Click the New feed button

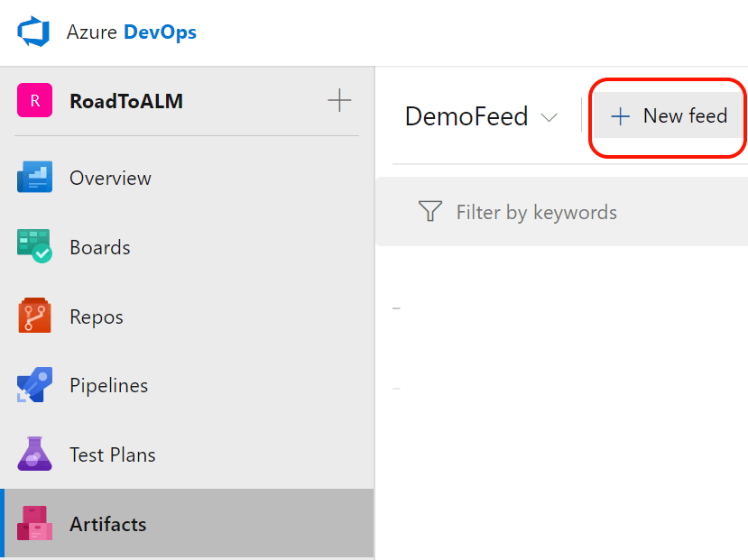pos(669,116)
